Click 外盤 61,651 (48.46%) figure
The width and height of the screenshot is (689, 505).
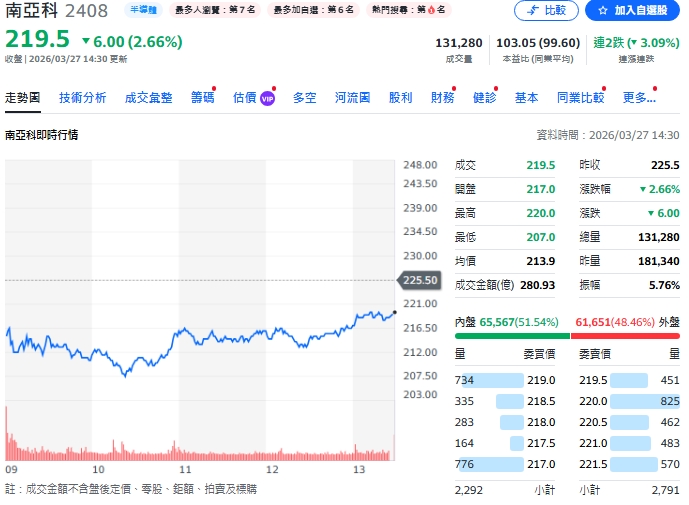coord(615,322)
